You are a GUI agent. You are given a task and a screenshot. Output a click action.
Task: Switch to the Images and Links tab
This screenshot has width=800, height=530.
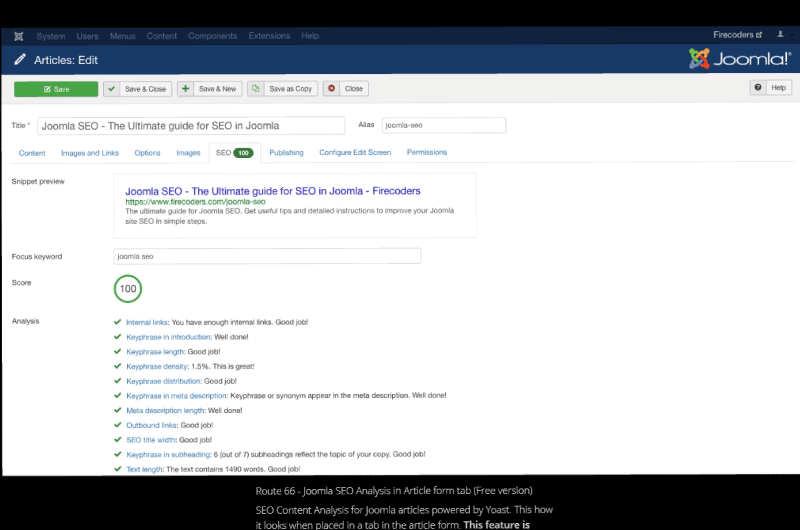pos(90,153)
